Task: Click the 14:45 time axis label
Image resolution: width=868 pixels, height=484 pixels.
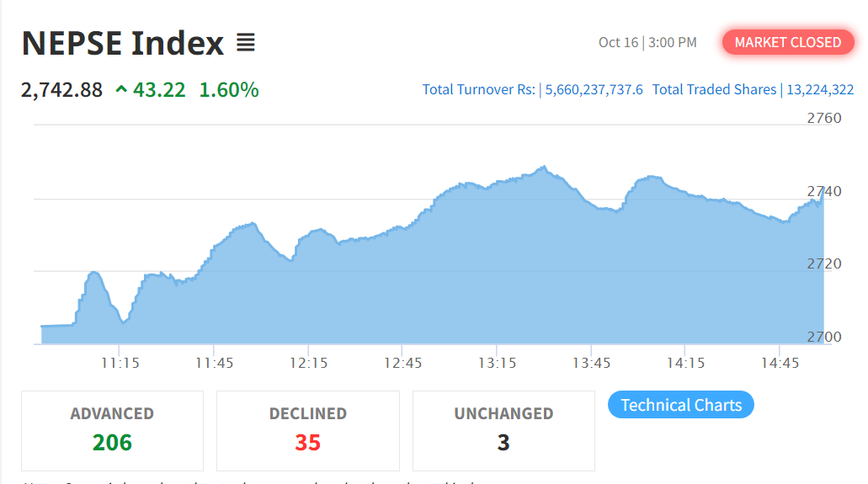Action: pyautogui.click(x=780, y=363)
